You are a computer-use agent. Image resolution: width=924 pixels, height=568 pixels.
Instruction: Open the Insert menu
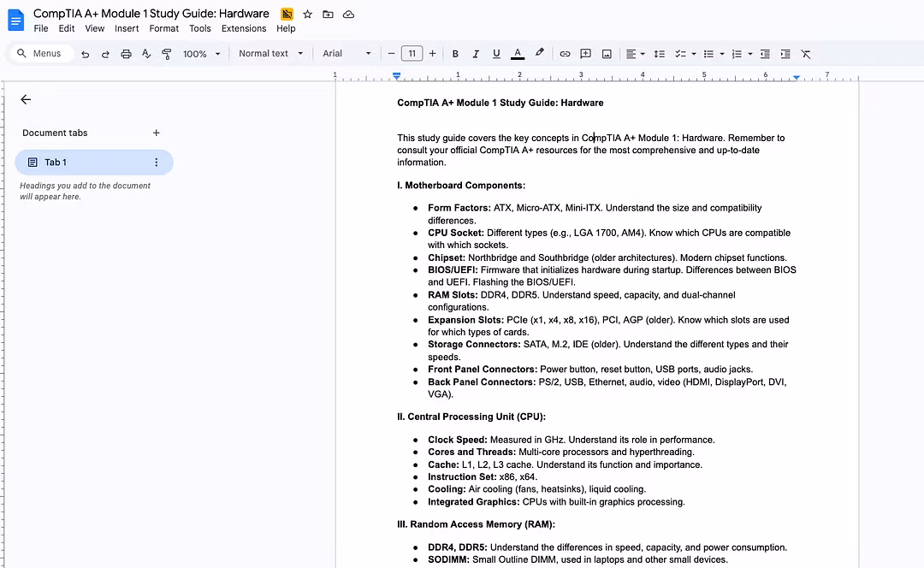coord(127,28)
